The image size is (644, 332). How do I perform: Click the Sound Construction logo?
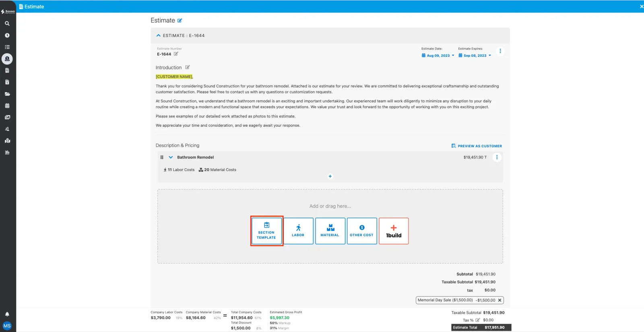(8, 11)
